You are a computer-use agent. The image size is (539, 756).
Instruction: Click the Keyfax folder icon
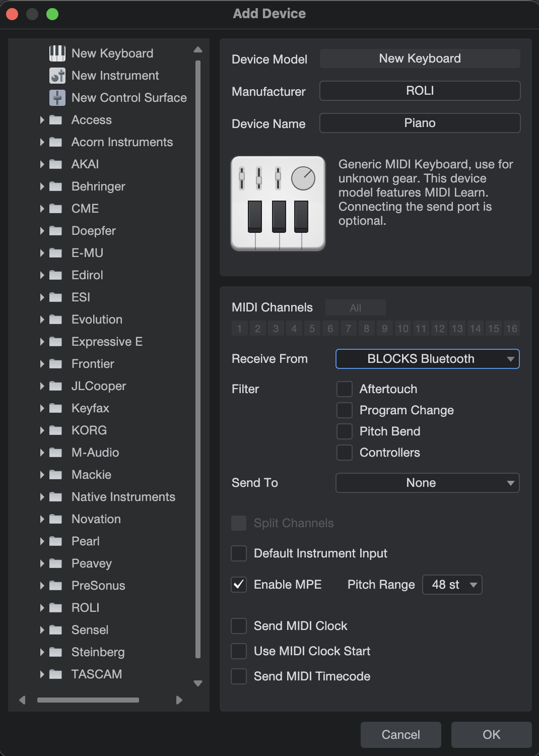[x=55, y=408]
